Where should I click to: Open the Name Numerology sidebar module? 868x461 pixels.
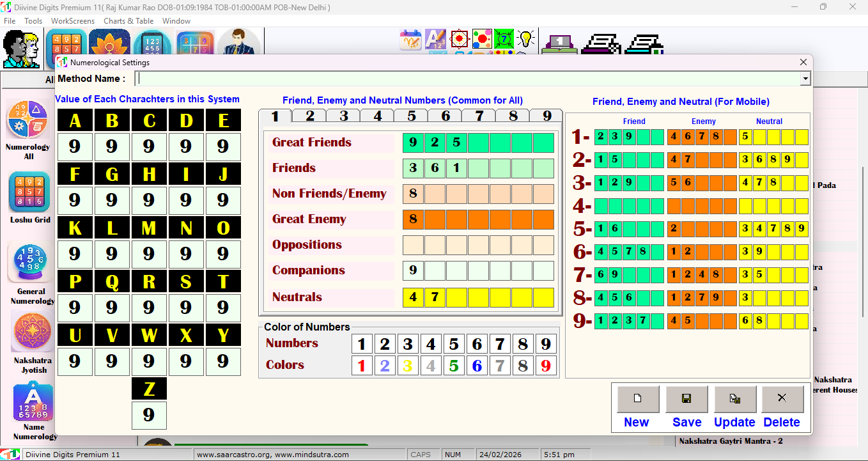(x=32, y=403)
